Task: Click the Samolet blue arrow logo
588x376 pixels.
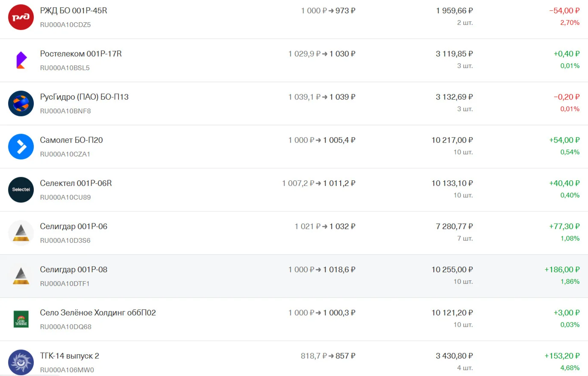Action: pos(21,147)
